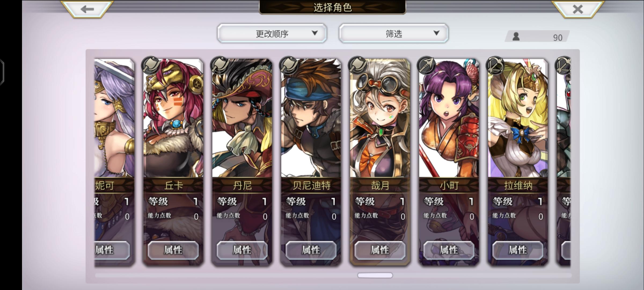Select character 小町 portrait
Image resolution: width=644 pixels, height=290 pixels.
pyautogui.click(x=449, y=118)
